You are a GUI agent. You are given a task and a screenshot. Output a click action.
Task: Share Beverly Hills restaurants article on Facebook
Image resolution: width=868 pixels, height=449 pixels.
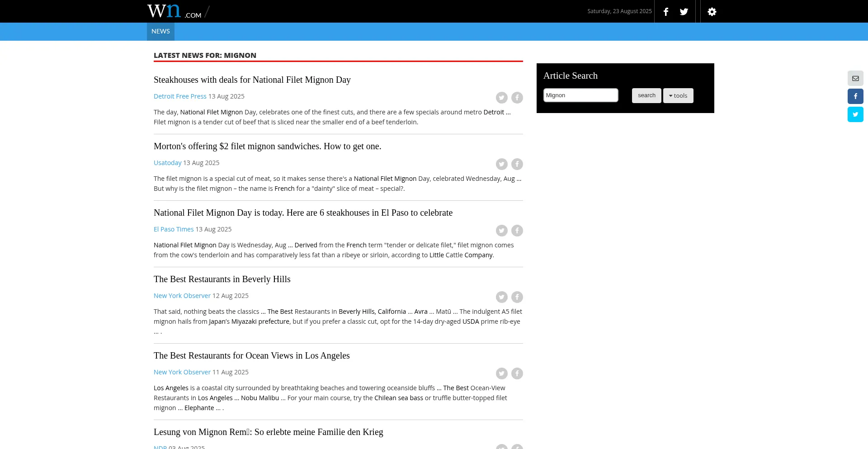517,297
